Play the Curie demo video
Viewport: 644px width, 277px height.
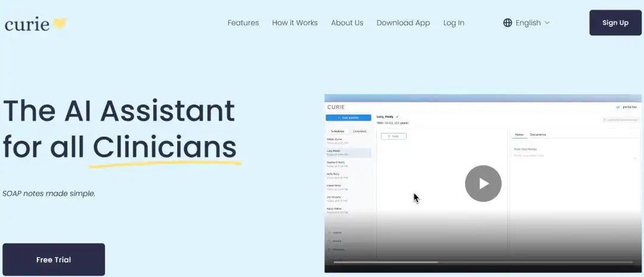coord(483,184)
